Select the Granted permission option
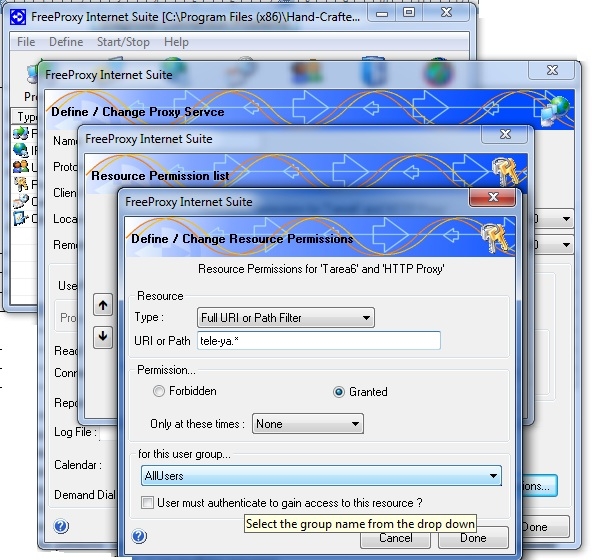The width and height of the screenshot is (596, 560). click(x=338, y=392)
